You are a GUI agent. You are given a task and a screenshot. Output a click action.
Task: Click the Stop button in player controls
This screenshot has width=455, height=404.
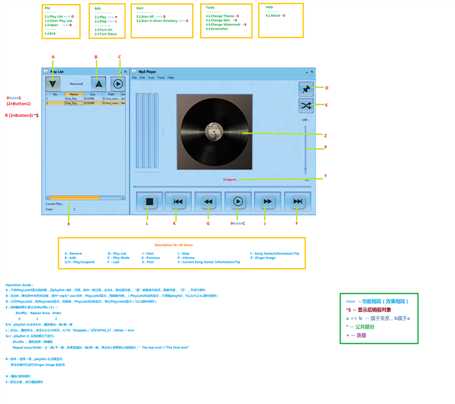point(149,201)
